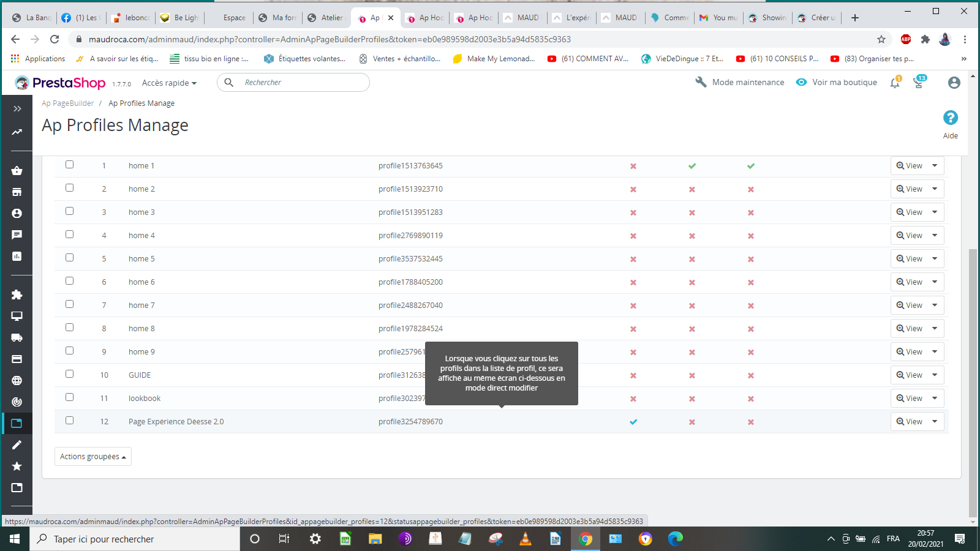Toggle first status cross of home 5

[633, 259]
